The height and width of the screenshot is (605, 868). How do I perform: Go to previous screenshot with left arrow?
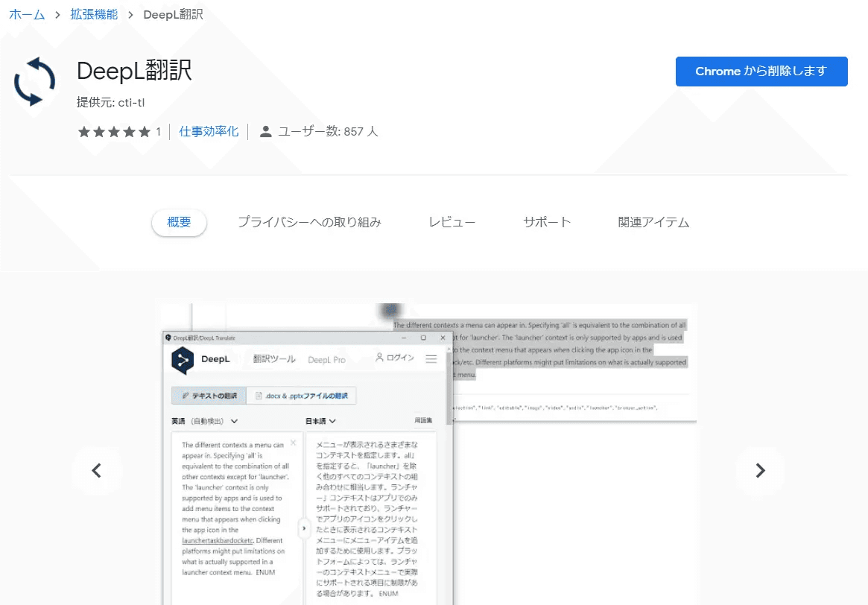click(96, 470)
